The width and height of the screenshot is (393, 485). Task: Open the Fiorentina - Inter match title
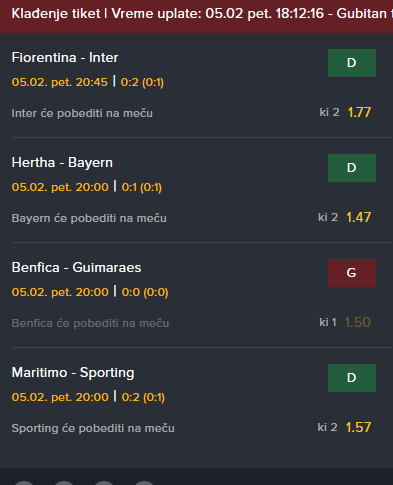65,57
